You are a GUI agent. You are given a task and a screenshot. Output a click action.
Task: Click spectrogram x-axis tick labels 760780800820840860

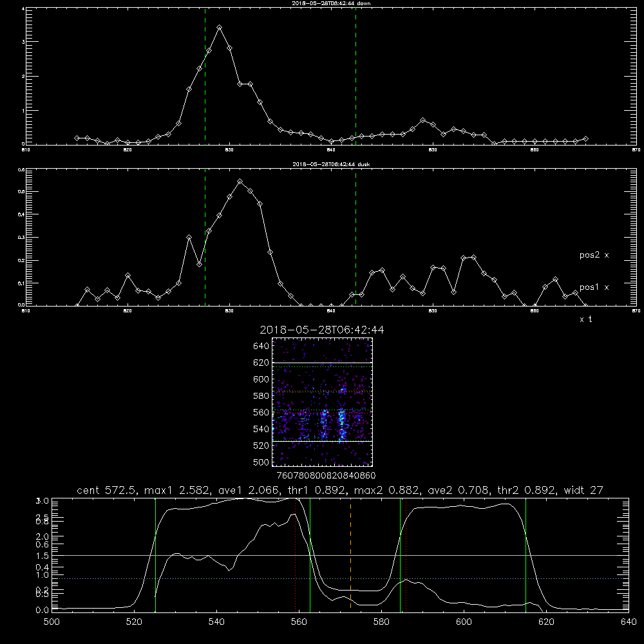click(327, 475)
